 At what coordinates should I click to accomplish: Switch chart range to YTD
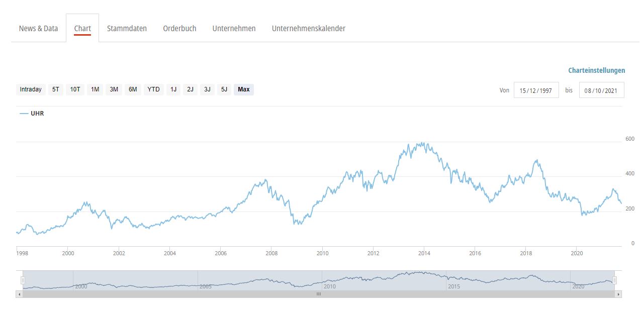click(153, 89)
